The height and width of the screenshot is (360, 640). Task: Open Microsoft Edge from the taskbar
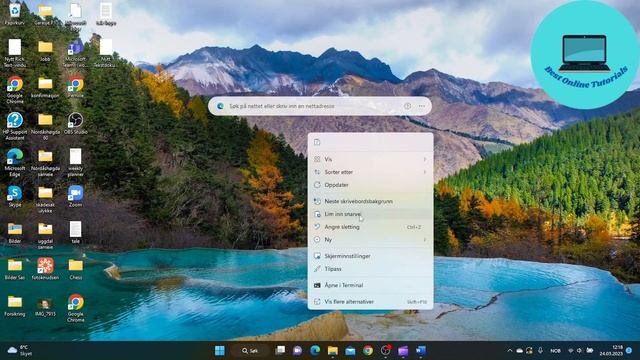click(315, 351)
